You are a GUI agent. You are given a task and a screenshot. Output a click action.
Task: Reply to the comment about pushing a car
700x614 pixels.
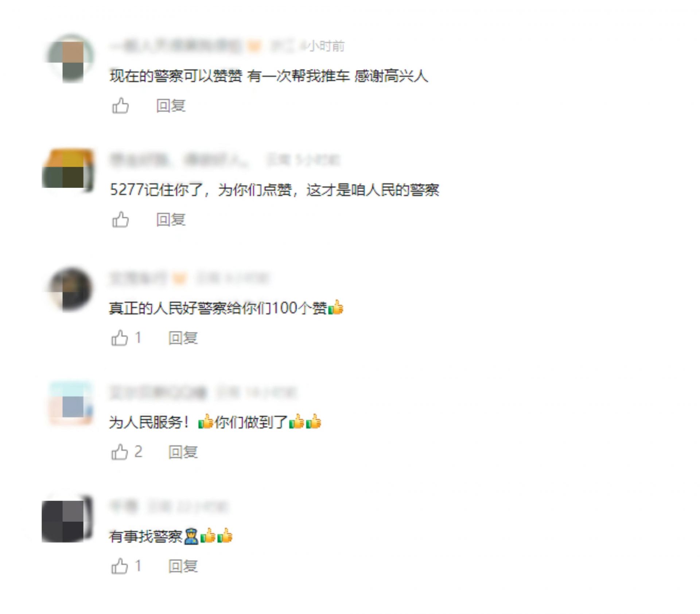[x=171, y=106]
